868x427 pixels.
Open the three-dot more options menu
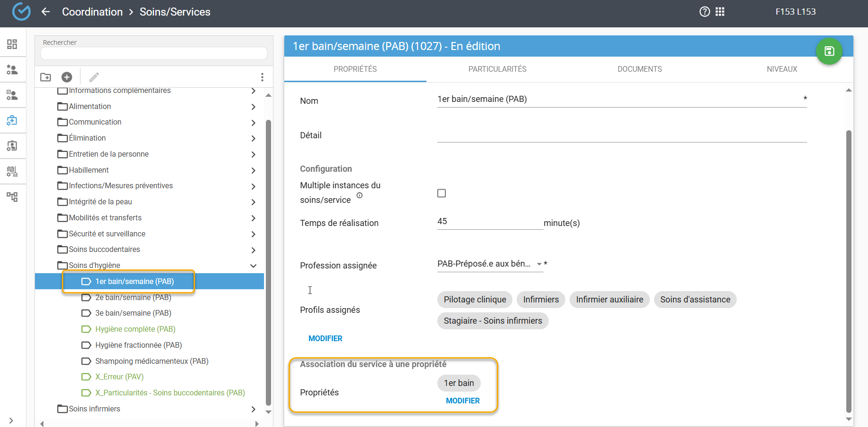(262, 77)
